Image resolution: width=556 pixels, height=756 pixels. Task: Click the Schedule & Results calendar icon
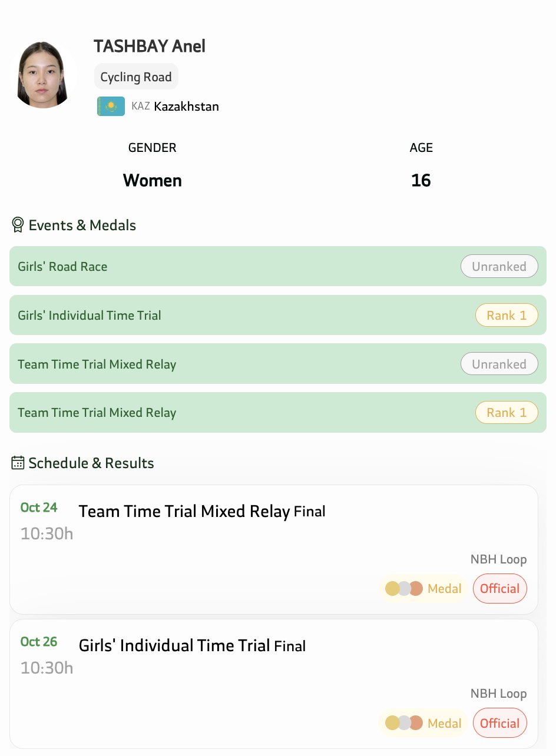click(x=18, y=463)
